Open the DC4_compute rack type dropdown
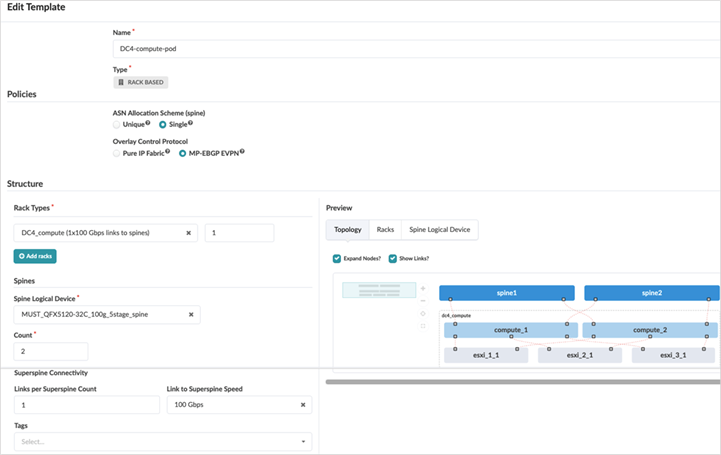 click(106, 233)
